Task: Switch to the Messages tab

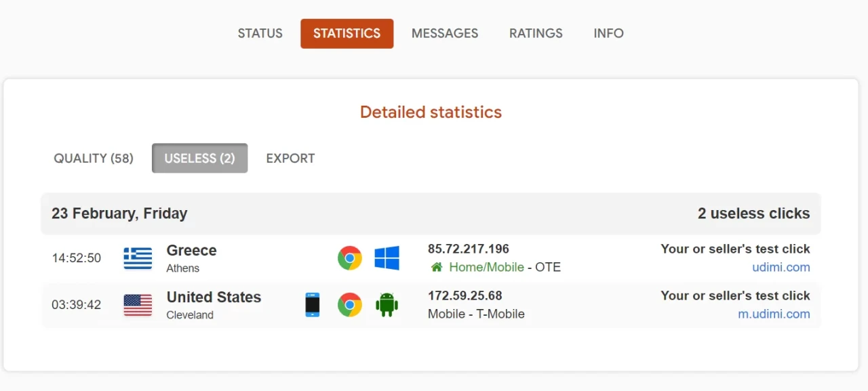Action: tap(445, 33)
